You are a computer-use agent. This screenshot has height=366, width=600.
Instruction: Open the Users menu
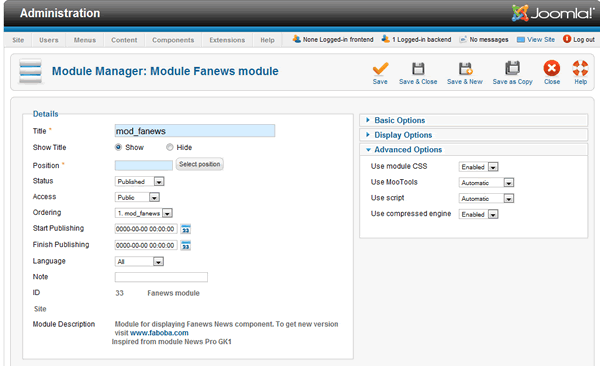click(49, 40)
